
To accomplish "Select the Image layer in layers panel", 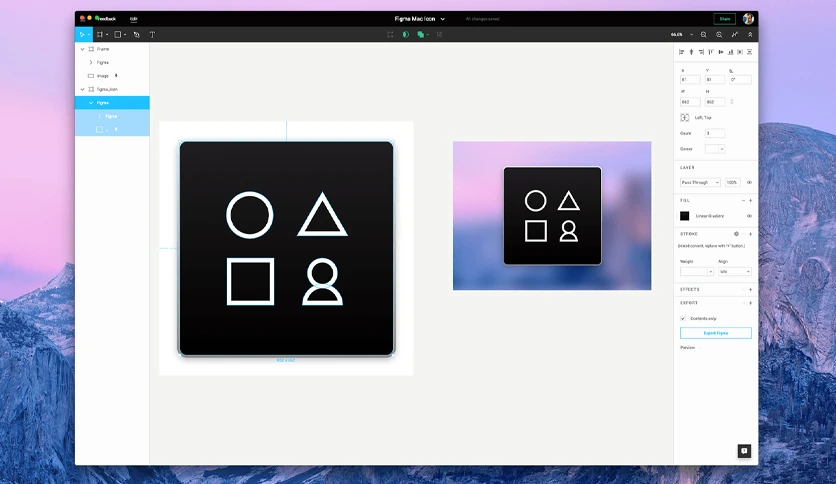I will pyautogui.click(x=102, y=76).
